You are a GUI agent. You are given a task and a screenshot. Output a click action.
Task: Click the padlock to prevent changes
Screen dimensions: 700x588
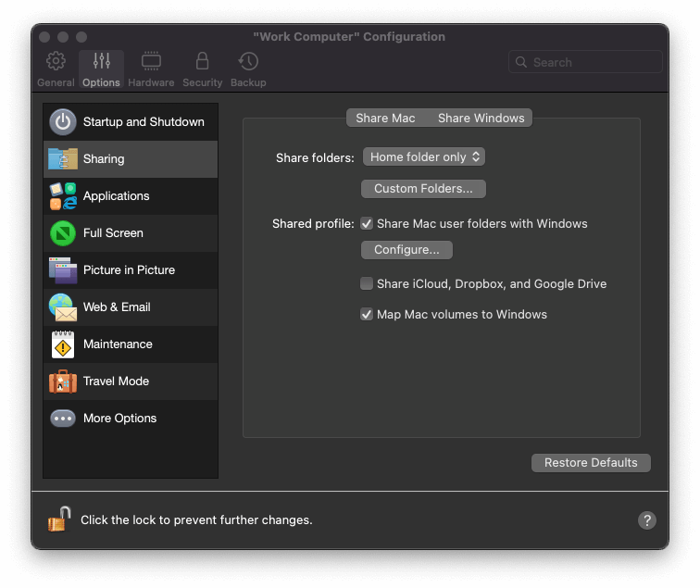(x=58, y=519)
